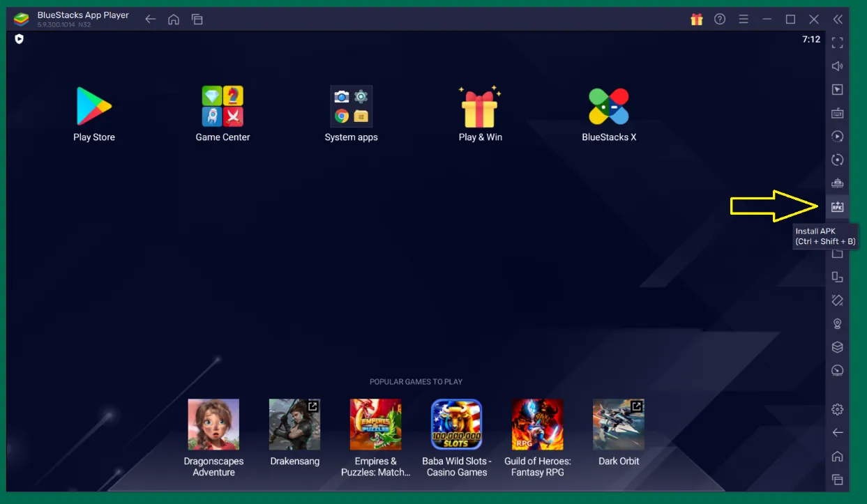Click the sidebar back arrow at bottom
Viewport: 867px width, 504px height.
tap(838, 433)
